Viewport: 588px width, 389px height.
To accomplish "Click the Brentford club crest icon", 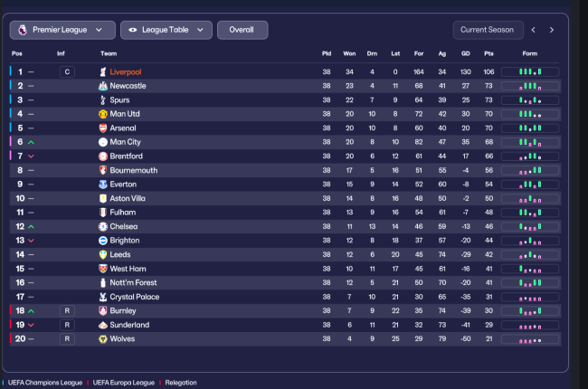I will [x=103, y=157].
